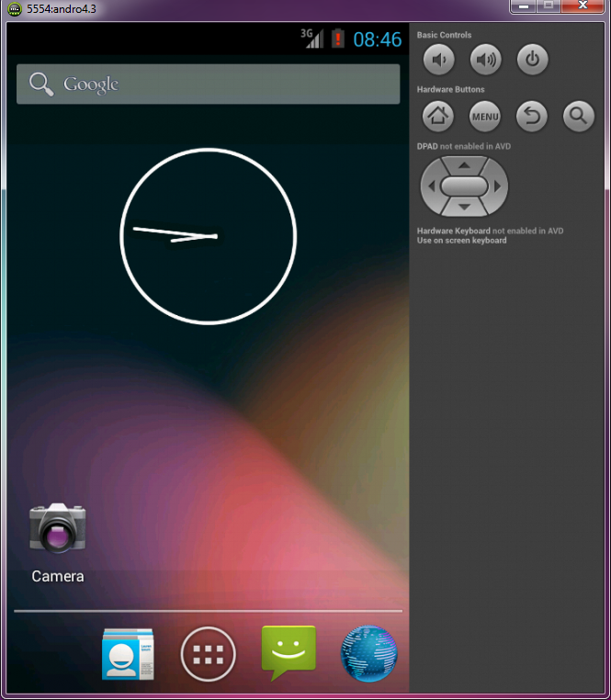Open the app drawer launcher
Viewport: 611px width, 700px height.
point(208,654)
